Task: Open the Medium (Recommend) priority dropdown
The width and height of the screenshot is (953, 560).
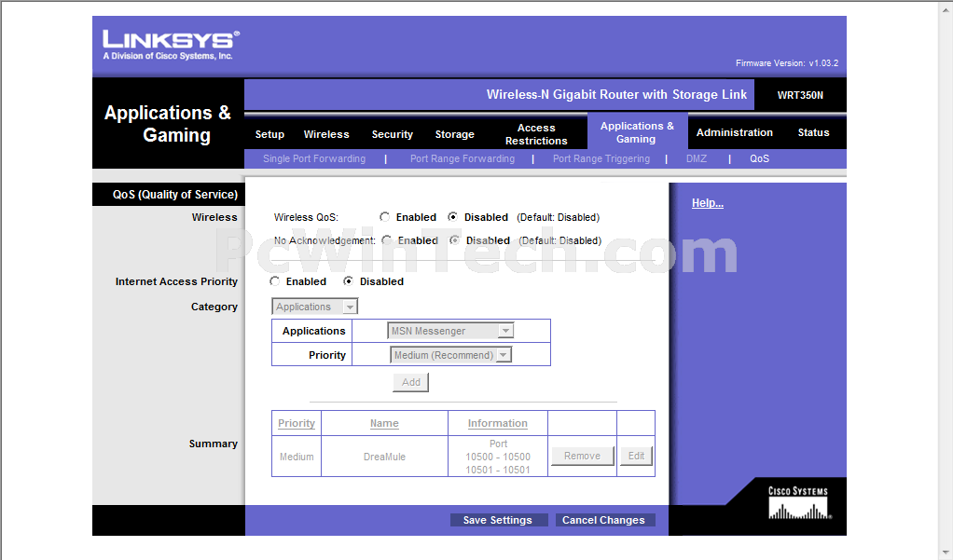Action: click(450, 355)
